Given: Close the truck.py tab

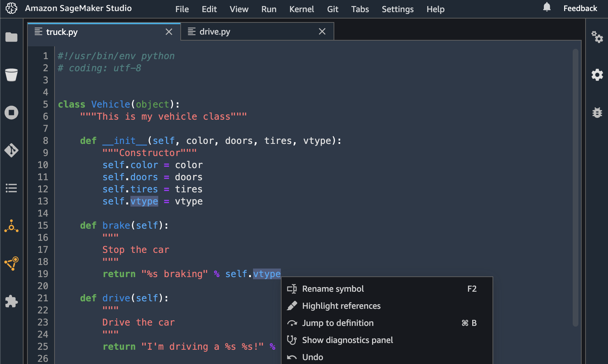Looking at the screenshot, I should point(169,32).
